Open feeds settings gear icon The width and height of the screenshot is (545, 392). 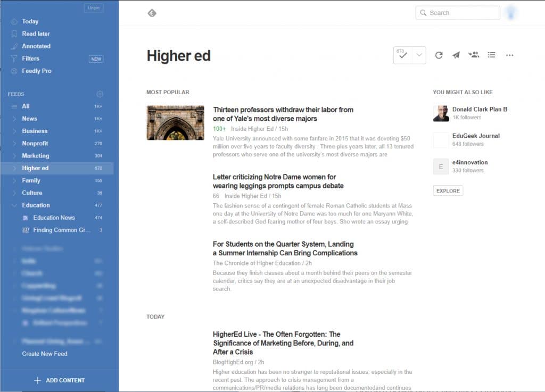[100, 94]
